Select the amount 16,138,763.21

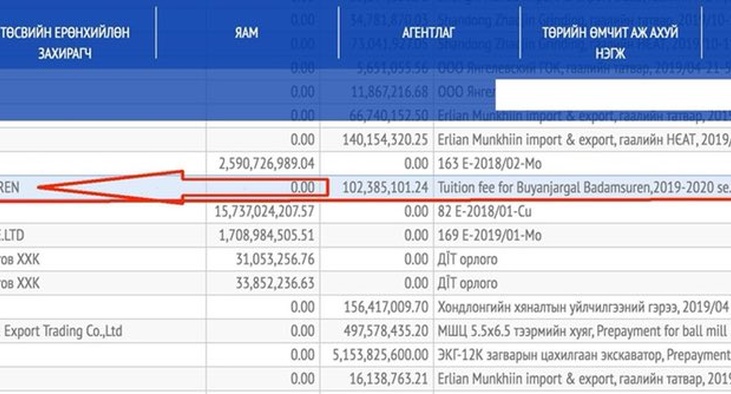tap(389, 379)
